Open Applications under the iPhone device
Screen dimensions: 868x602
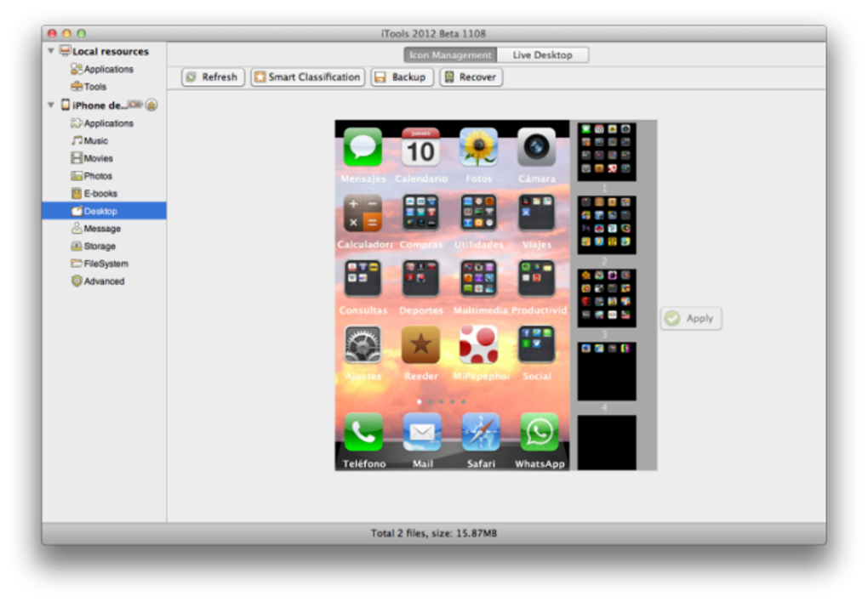(x=102, y=122)
